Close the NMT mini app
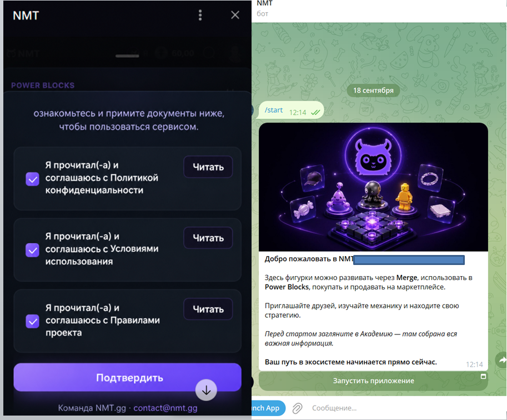 click(x=235, y=15)
